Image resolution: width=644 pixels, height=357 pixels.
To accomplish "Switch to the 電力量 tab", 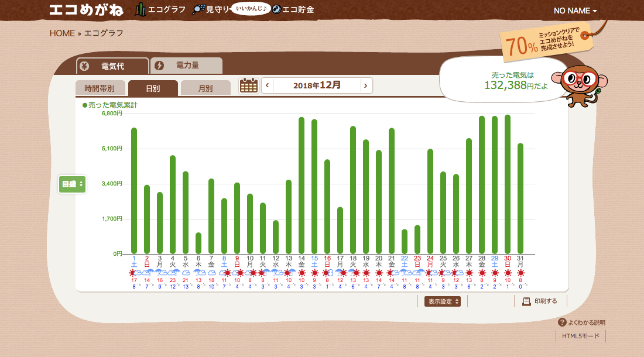I will tap(187, 65).
